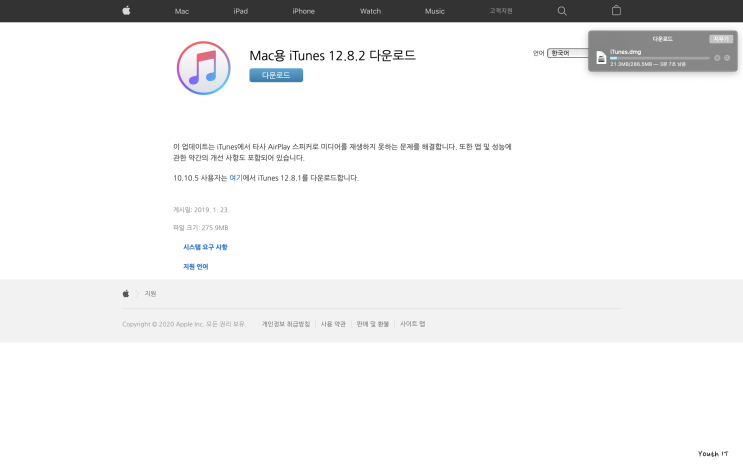Open the Watch menu item

tap(370, 11)
